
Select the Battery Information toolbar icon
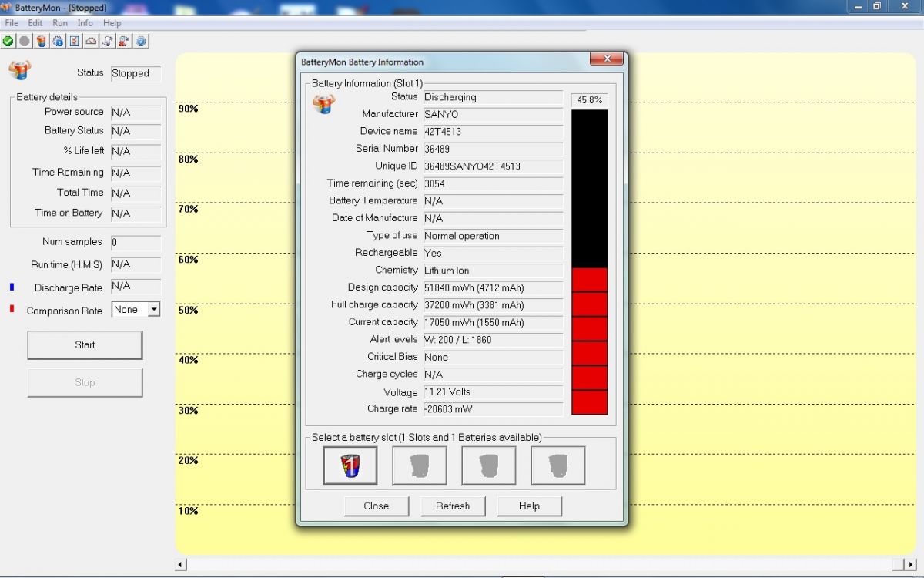[x=40, y=41]
